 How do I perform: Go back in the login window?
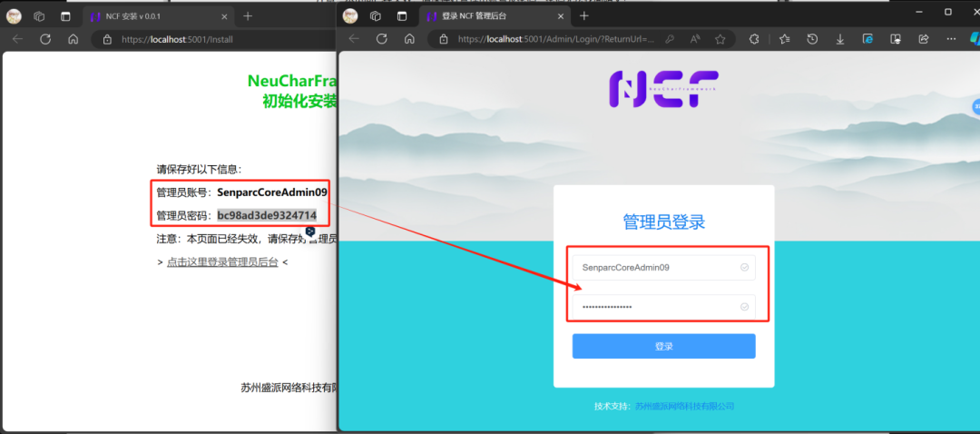354,39
